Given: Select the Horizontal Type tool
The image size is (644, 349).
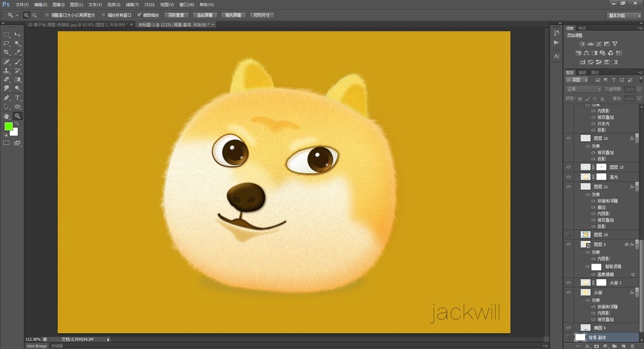Looking at the screenshot, I should point(17,98).
